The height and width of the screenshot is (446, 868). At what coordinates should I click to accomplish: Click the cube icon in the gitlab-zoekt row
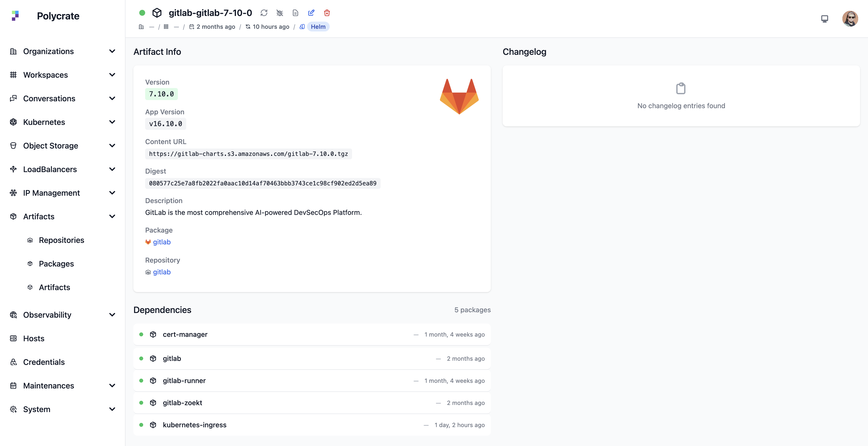coord(153,402)
